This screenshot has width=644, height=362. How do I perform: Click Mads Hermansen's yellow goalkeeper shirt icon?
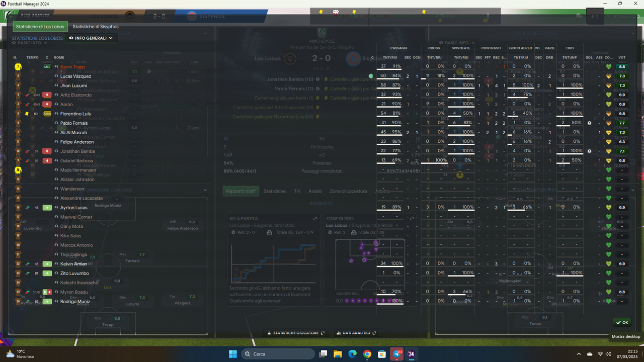[18, 170]
